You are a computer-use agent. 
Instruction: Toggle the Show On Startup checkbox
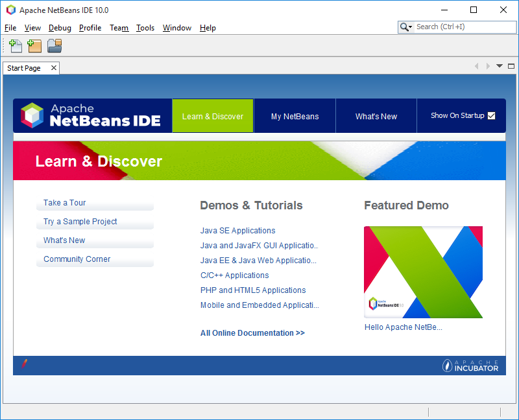tap(492, 115)
